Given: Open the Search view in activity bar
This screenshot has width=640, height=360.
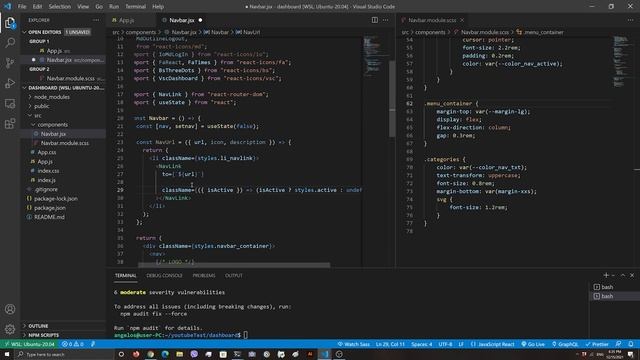Looking at the screenshot, I should click(10, 43).
